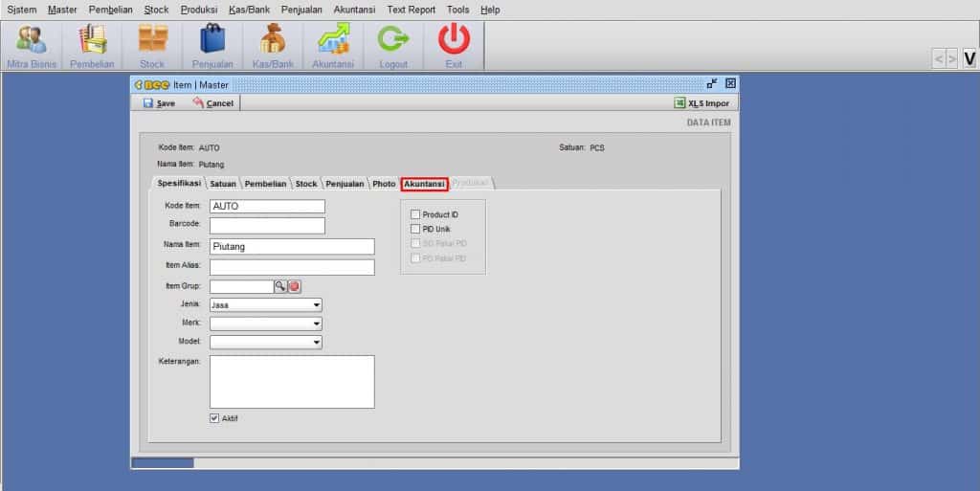This screenshot has height=491, width=980.
Task: Open the Merk dropdown
Action: click(x=266, y=324)
